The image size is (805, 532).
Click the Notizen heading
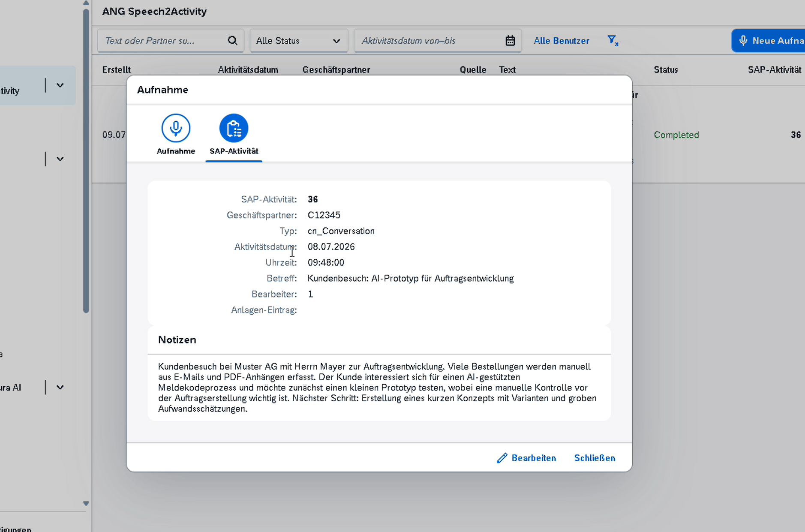pos(177,340)
